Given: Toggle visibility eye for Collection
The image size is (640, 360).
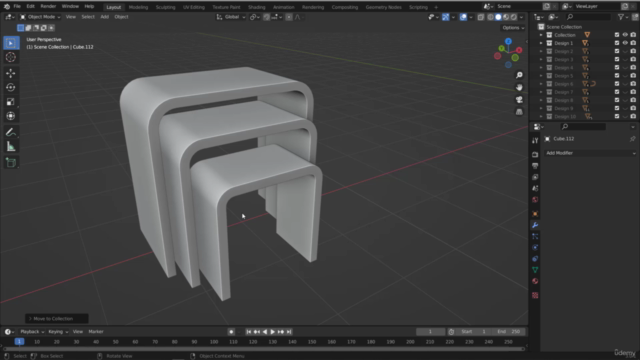Looking at the screenshot, I should (625, 35).
